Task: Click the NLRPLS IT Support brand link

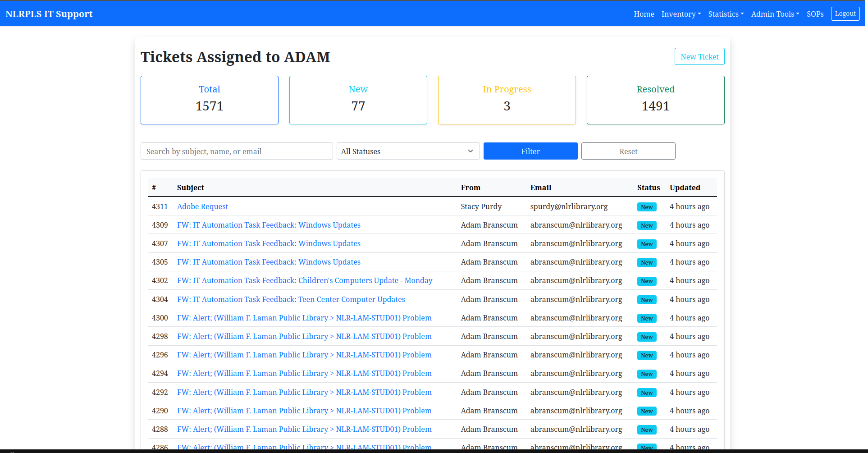Action: click(49, 14)
